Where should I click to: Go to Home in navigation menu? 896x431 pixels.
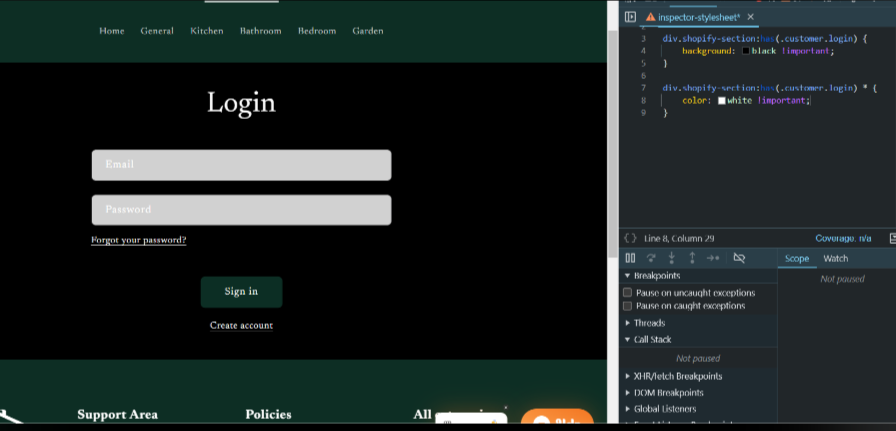[111, 31]
